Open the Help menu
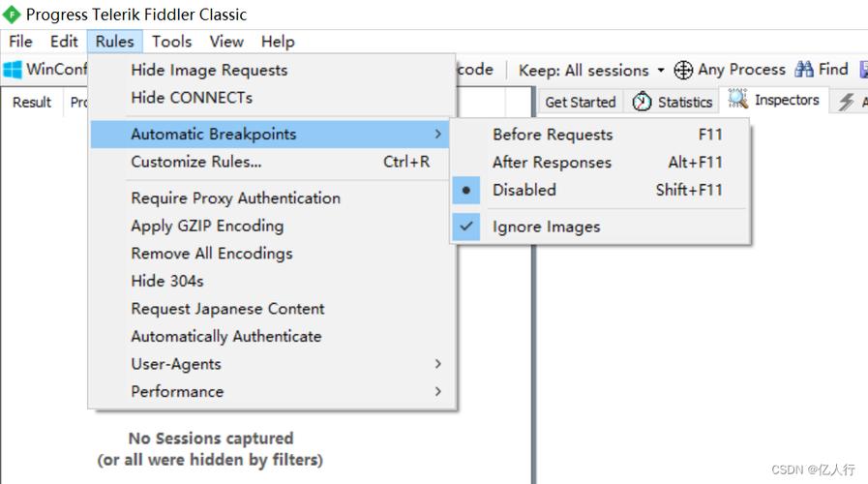This screenshot has width=868, height=484. 278,42
